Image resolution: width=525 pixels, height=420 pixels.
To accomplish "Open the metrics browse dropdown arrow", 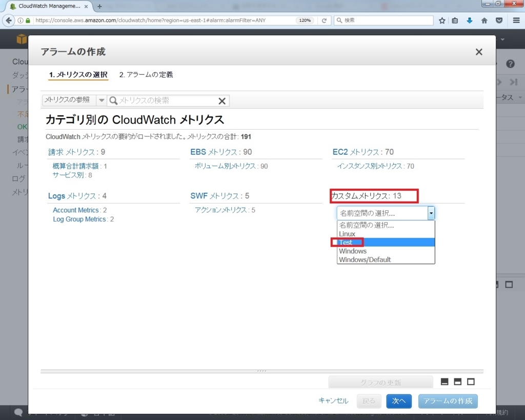I will 102,100.
